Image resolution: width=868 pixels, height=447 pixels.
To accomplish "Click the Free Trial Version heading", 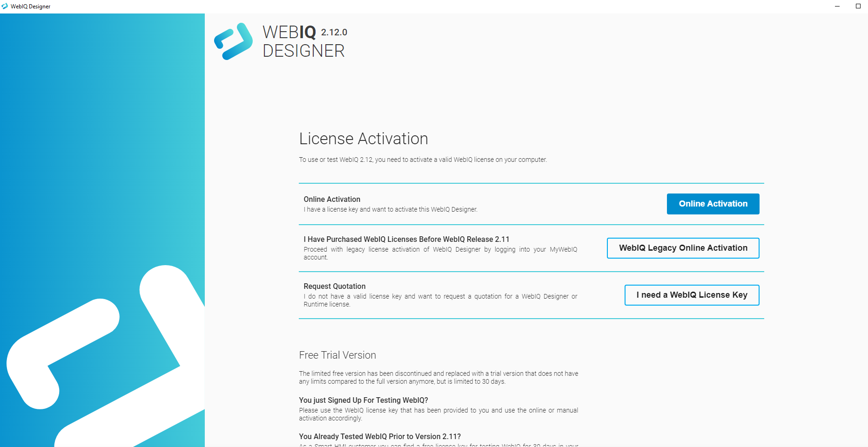I will 337,355.
